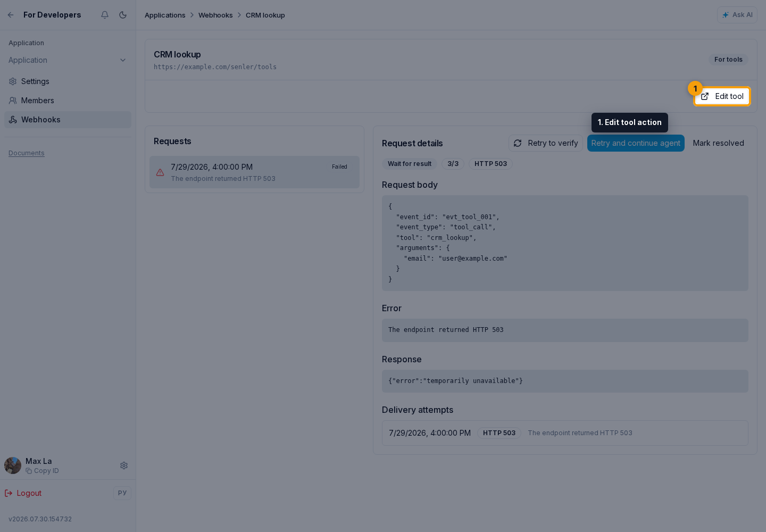Click the For Developers title
Screen dimensions: 766x532
tap(52, 15)
